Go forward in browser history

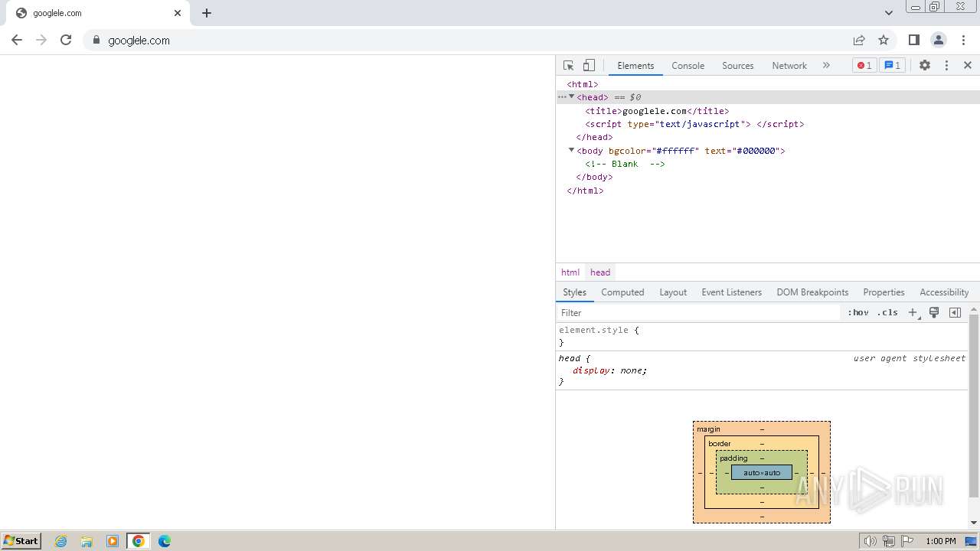pyautogui.click(x=41, y=40)
